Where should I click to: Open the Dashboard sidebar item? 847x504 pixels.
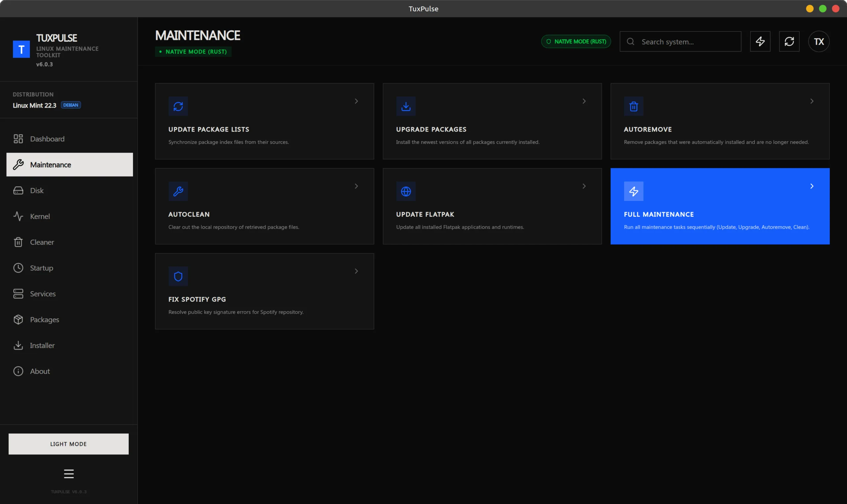click(47, 139)
